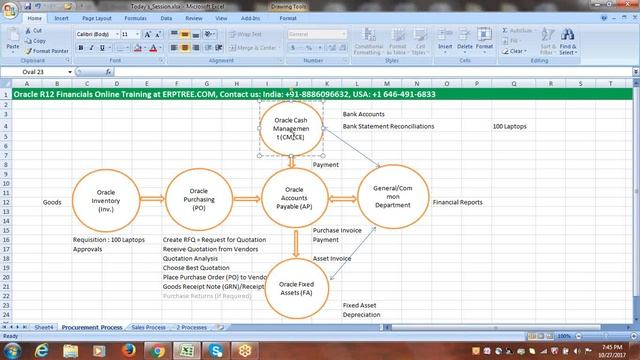The width and height of the screenshot is (640, 360).
Task: Switch to the Sales Process sheet tab
Action: 148,327
